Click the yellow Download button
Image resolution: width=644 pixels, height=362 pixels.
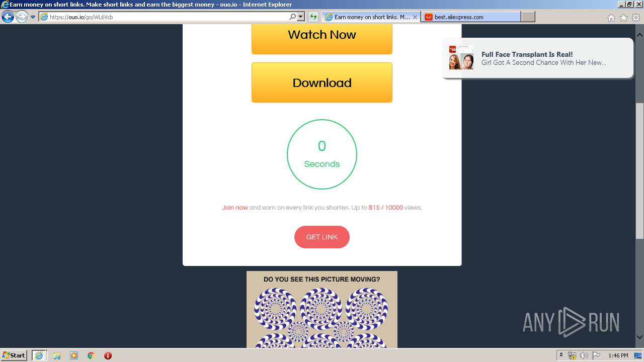click(322, 82)
